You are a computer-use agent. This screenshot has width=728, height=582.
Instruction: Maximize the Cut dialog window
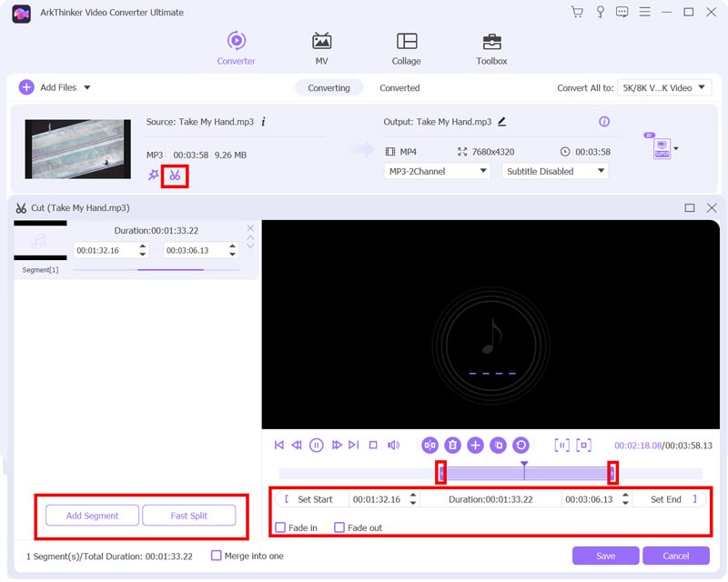[690, 208]
